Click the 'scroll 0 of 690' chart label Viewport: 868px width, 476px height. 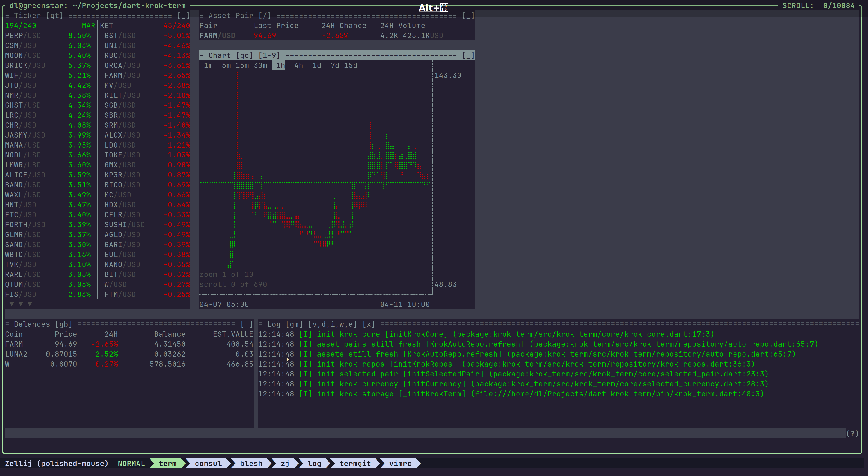[233, 285]
